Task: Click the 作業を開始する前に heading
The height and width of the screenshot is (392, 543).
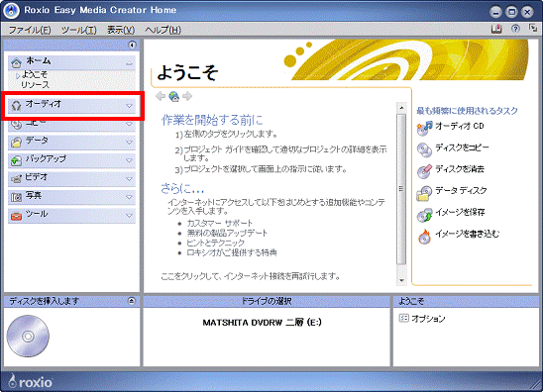Action: click(212, 120)
